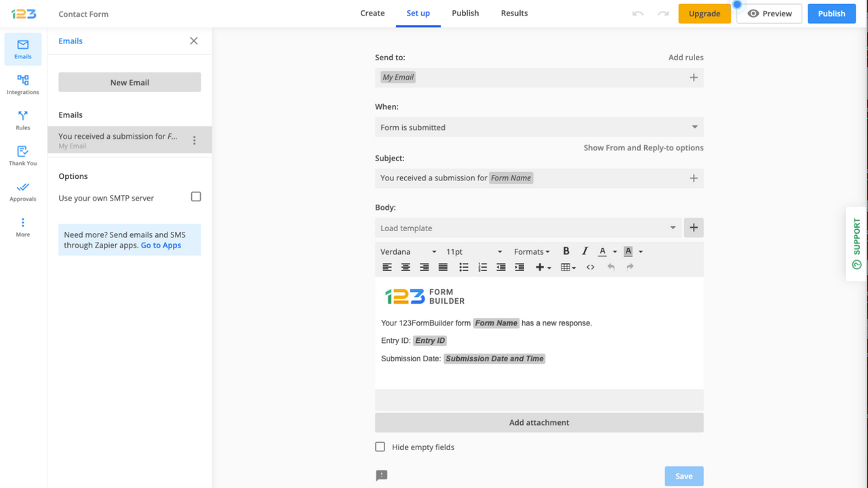Image resolution: width=868 pixels, height=488 pixels.
Task: Open the Add rules link
Action: pyautogui.click(x=686, y=58)
